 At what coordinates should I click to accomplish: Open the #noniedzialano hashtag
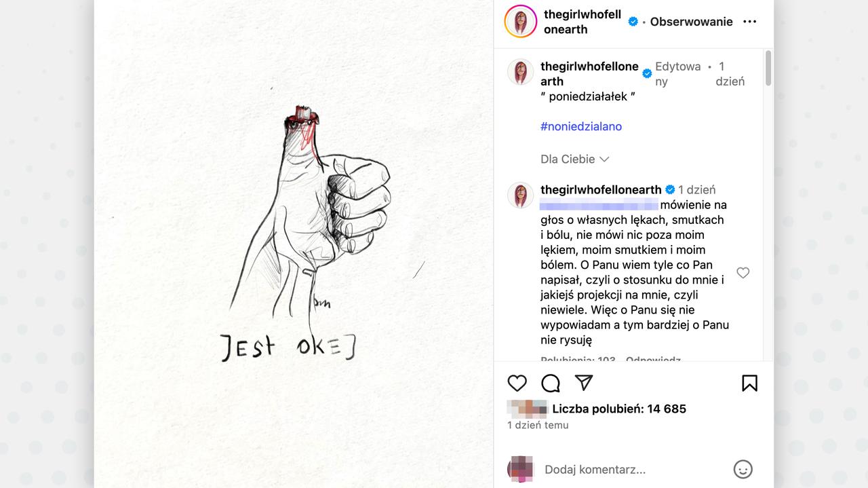pyautogui.click(x=581, y=126)
